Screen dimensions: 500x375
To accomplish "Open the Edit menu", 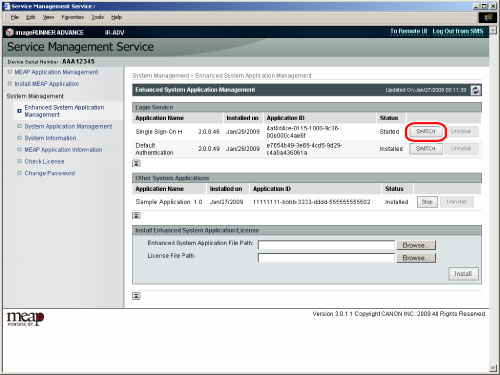I will click(x=31, y=17).
